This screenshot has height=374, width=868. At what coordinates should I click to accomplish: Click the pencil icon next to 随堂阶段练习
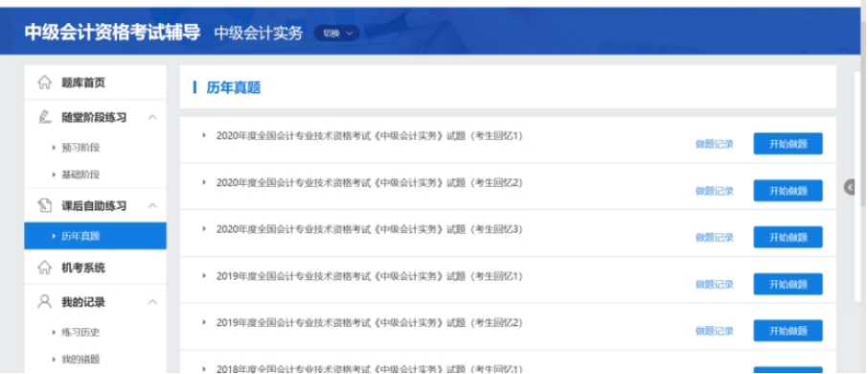pos(44,117)
